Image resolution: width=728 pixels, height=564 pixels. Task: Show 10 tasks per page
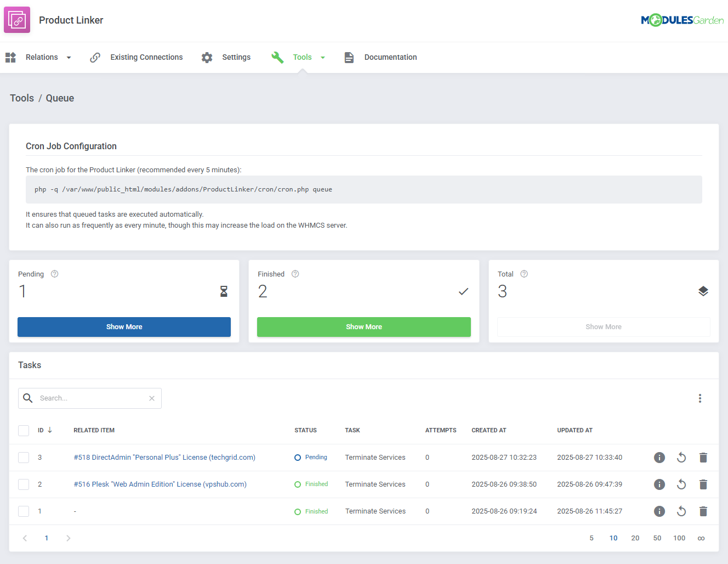[613, 538]
